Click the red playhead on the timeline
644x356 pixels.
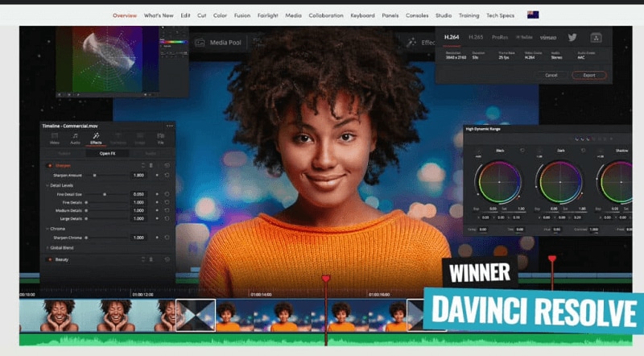pos(326,279)
